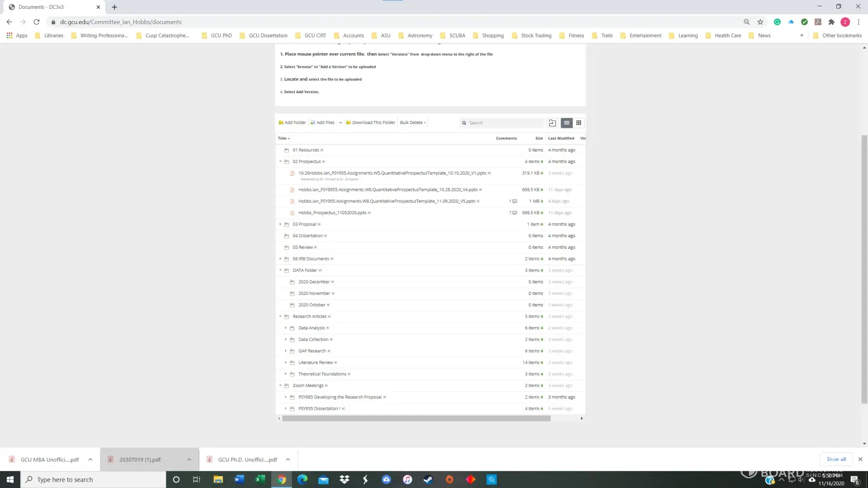Image resolution: width=868 pixels, height=488 pixels.
Task: Open Other bookmarks folder
Action: (837, 36)
